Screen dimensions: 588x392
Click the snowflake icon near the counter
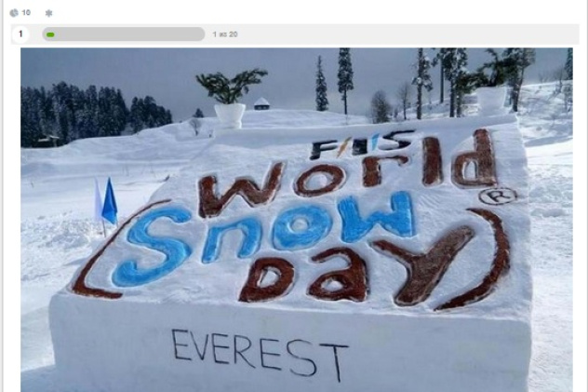click(48, 14)
